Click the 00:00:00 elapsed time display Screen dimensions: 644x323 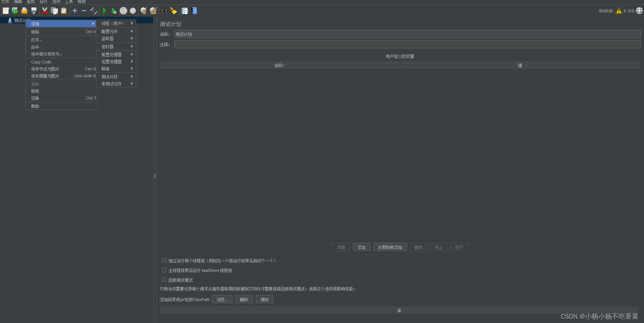tap(606, 11)
